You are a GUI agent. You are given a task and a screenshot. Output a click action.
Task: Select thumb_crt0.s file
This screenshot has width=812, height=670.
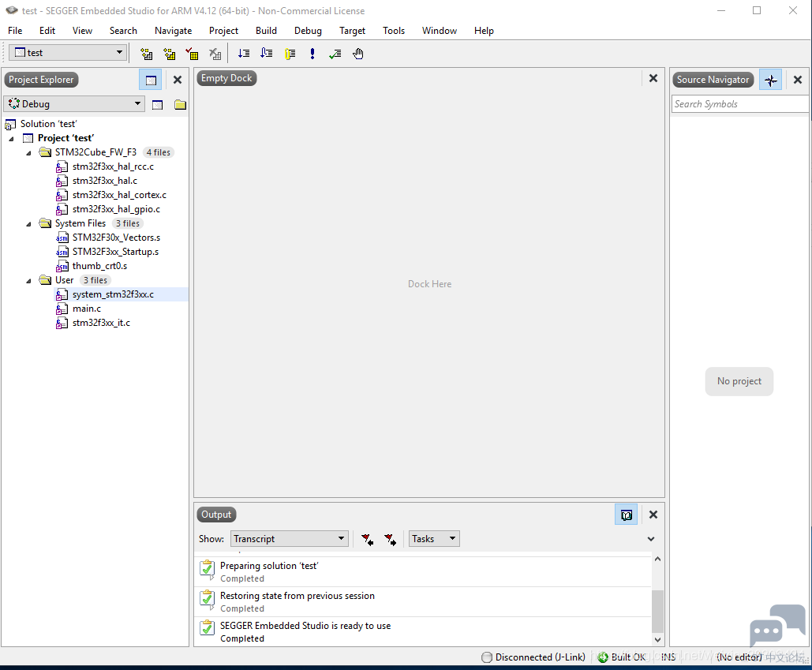(99, 266)
